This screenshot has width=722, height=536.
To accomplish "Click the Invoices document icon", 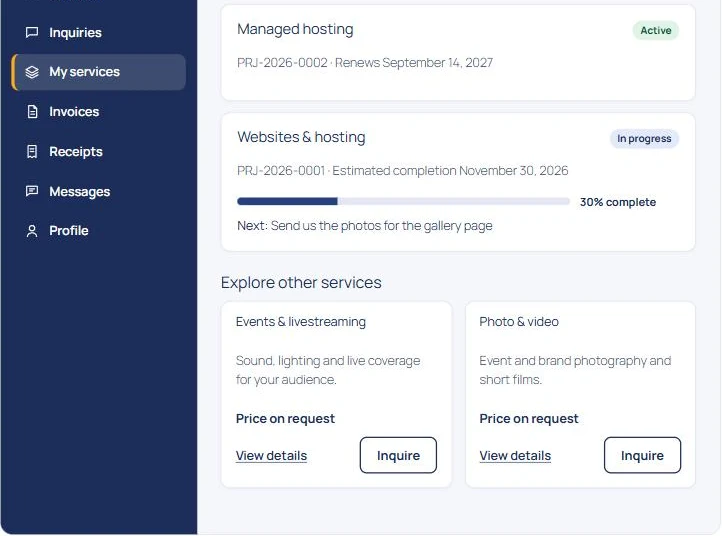I will [x=32, y=111].
